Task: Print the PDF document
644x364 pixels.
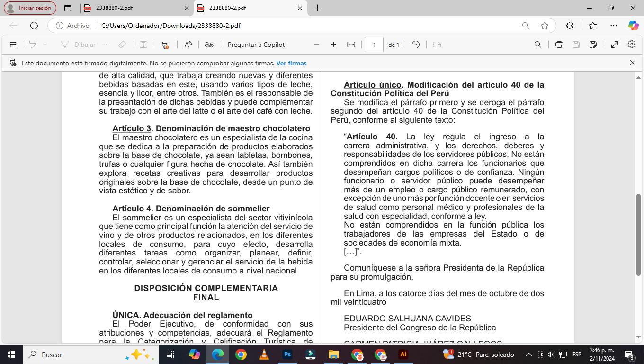Action: (x=559, y=45)
